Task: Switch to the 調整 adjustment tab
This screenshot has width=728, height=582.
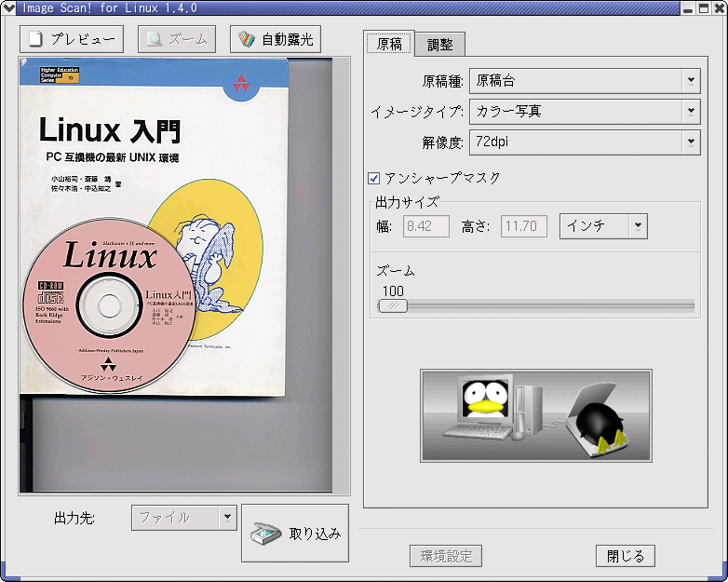Action: pyautogui.click(x=439, y=45)
